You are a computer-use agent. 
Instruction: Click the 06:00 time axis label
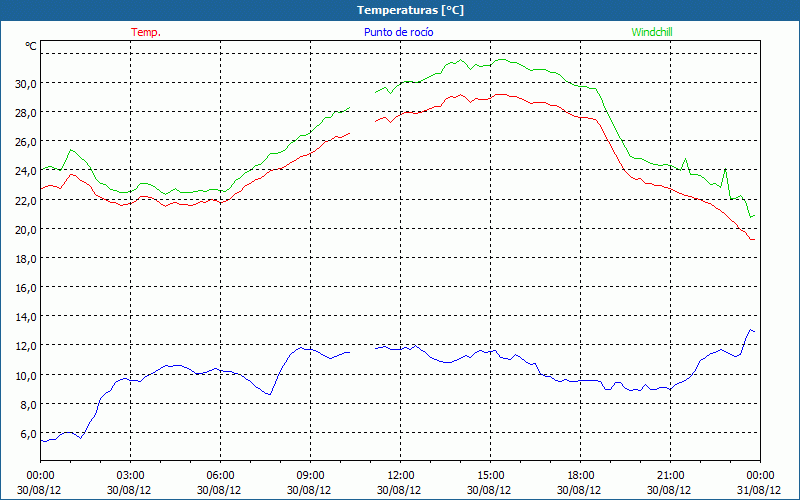(220, 476)
